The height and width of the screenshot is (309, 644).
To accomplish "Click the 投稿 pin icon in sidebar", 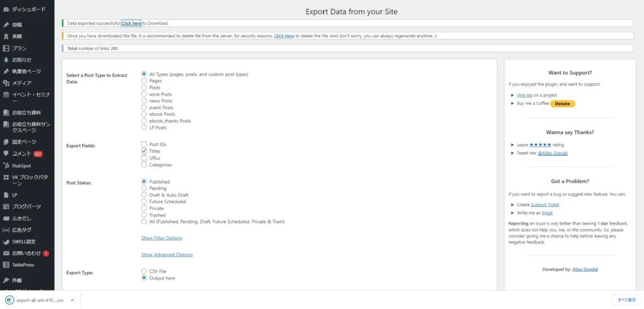I will tap(6, 25).
